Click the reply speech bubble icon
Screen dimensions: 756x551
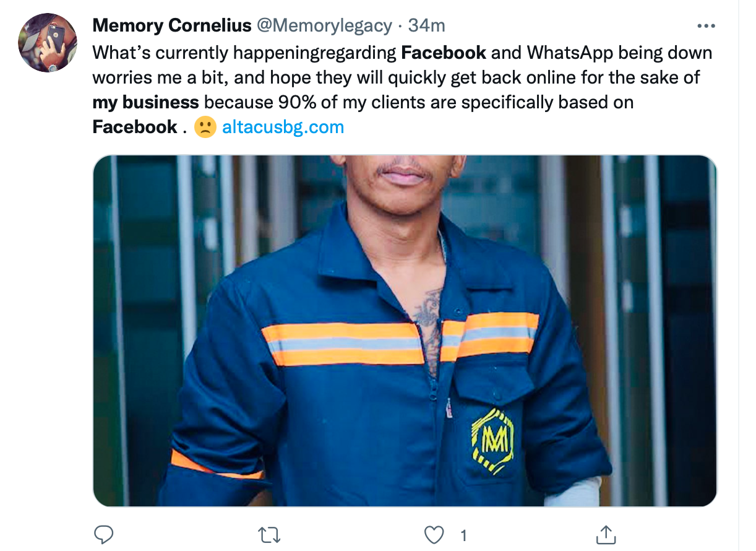[x=103, y=535]
